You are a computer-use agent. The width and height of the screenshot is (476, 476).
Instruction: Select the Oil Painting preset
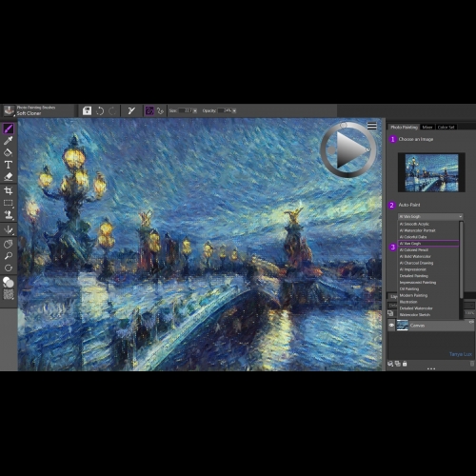pyautogui.click(x=428, y=289)
